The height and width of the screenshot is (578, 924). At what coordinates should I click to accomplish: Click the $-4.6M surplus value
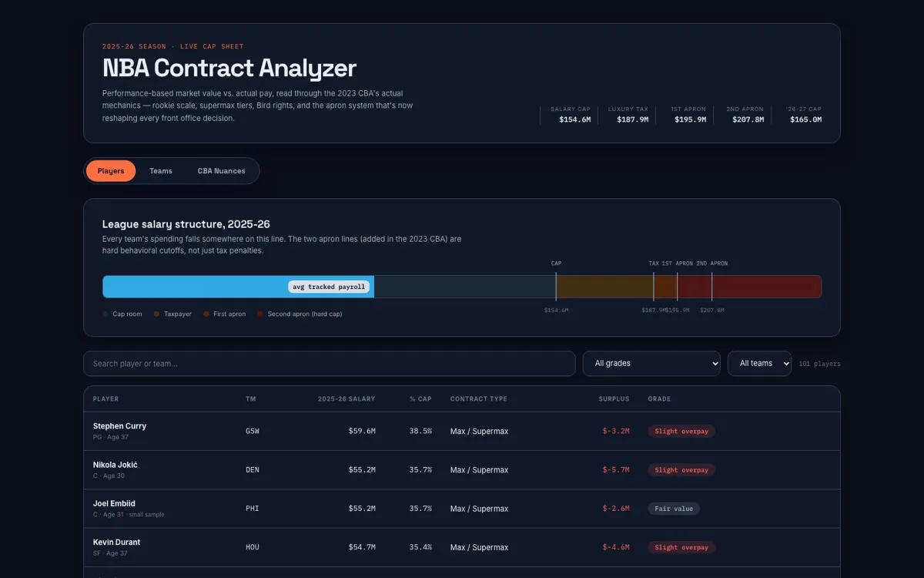616,547
